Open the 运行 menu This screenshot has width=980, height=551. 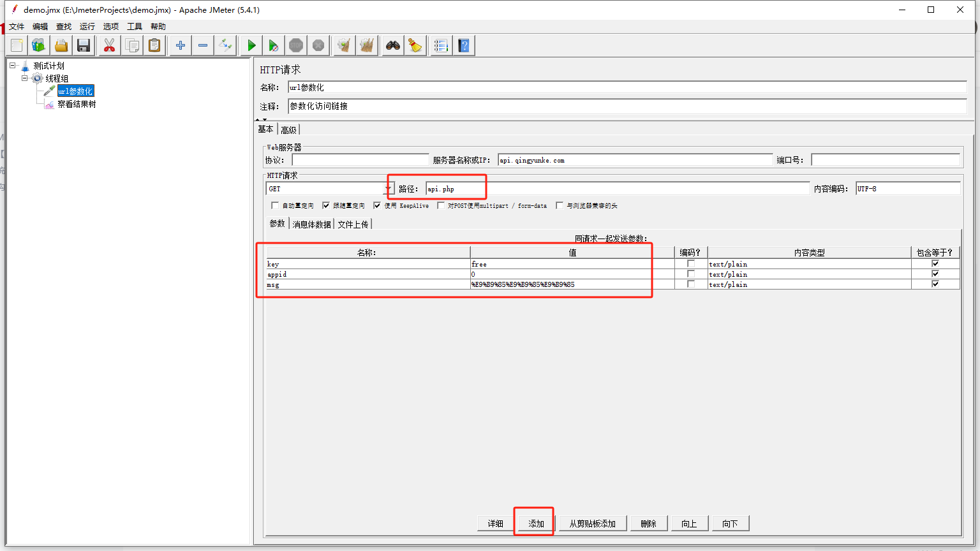pyautogui.click(x=87, y=26)
